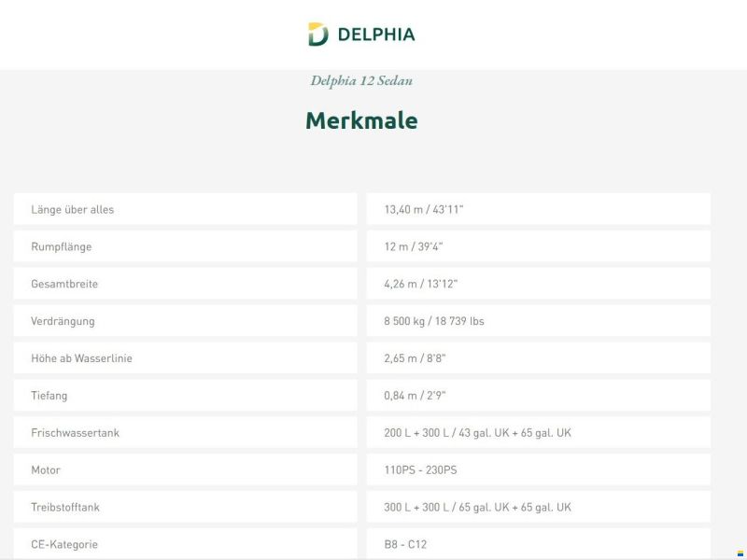Click the Delphia D logo icon
Image resolution: width=747 pixels, height=560 pixels.
317,34
